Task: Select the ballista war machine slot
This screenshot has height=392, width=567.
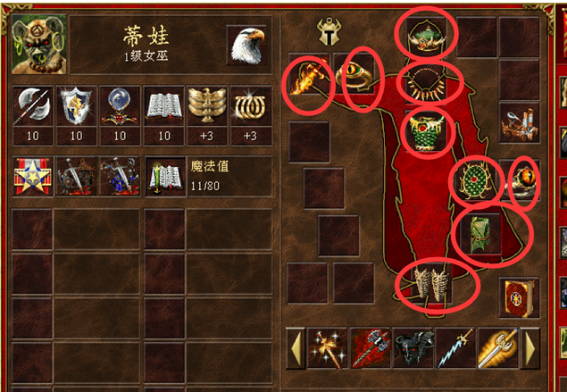Action: 520,123
